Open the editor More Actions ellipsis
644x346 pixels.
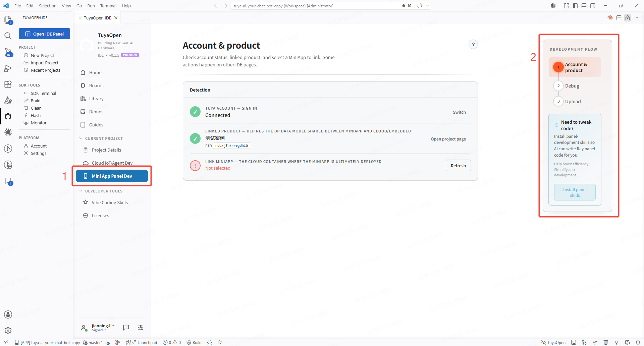636,18
